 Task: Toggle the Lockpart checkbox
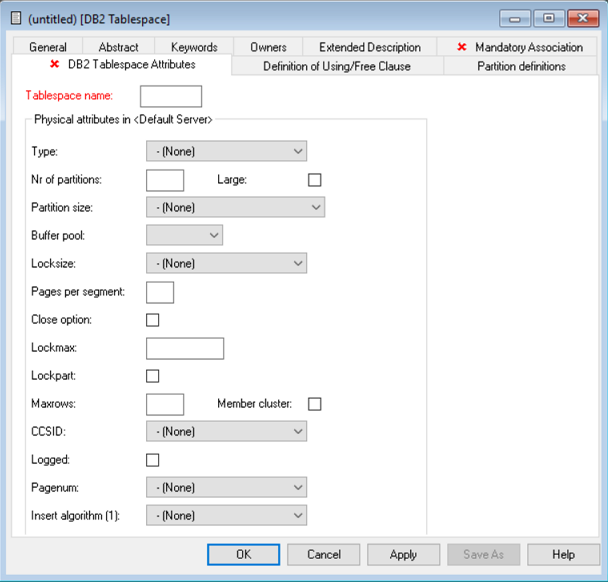153,376
